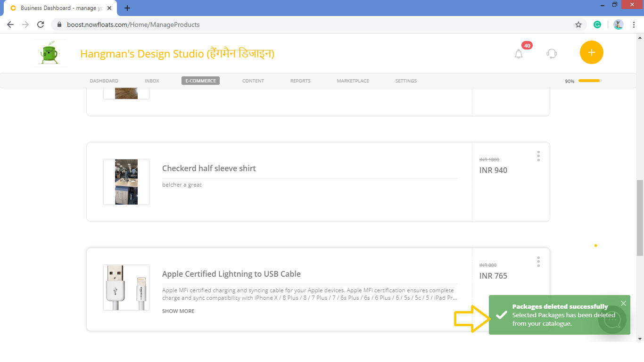Open the Chrome profile avatar
Screen dimensions: 644x362
coord(619,25)
